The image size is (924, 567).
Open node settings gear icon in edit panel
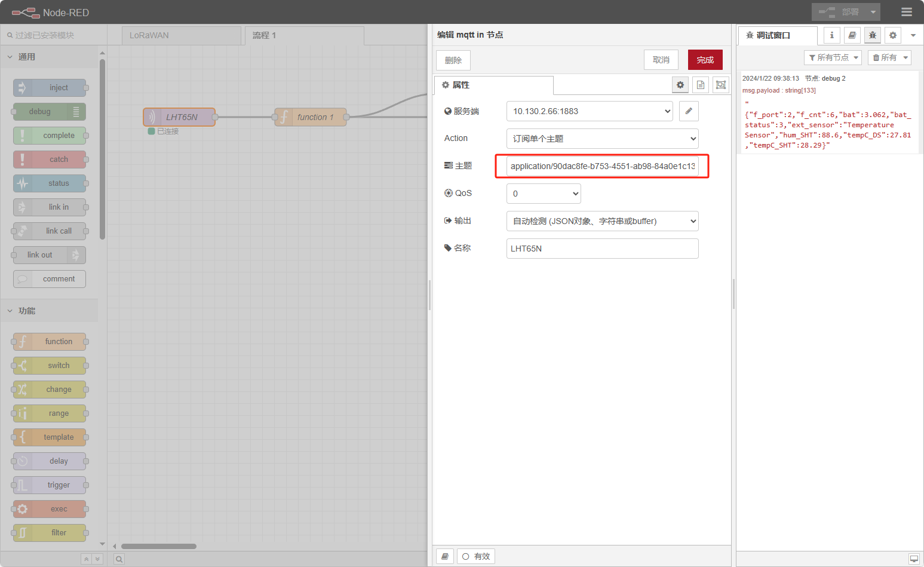tap(680, 85)
